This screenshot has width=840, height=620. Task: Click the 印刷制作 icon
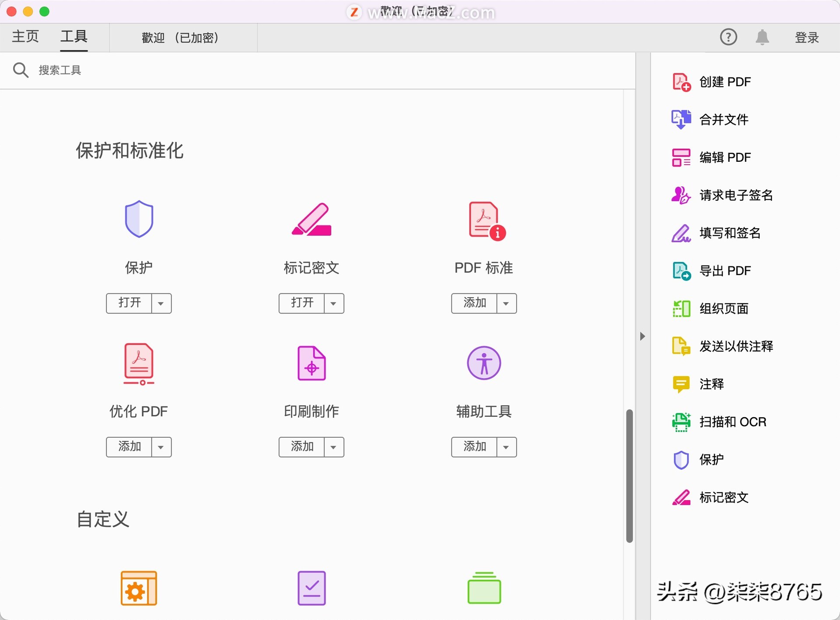click(311, 363)
